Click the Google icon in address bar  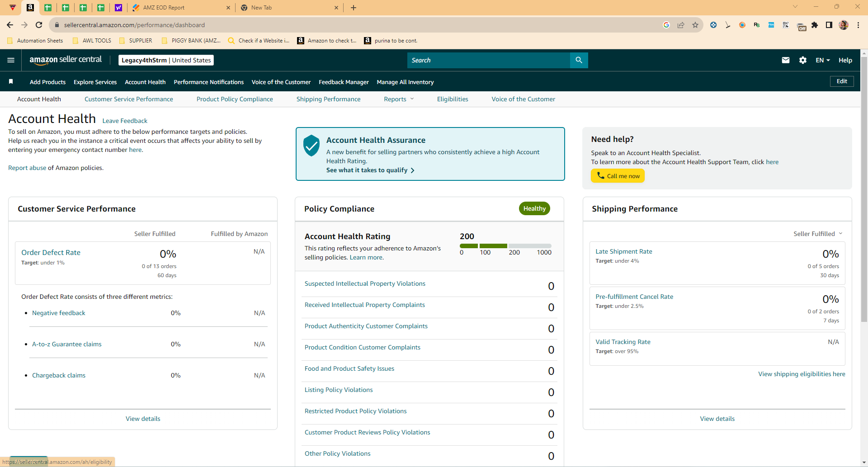(x=666, y=25)
